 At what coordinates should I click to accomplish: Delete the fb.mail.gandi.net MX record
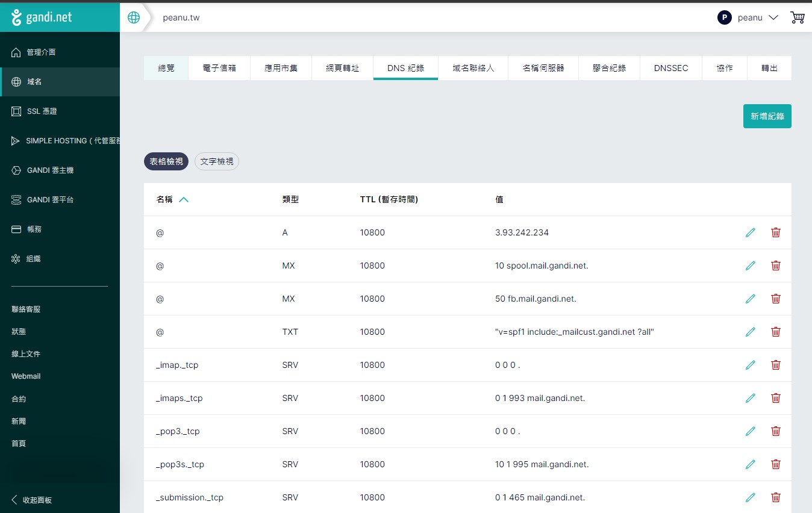coord(776,299)
